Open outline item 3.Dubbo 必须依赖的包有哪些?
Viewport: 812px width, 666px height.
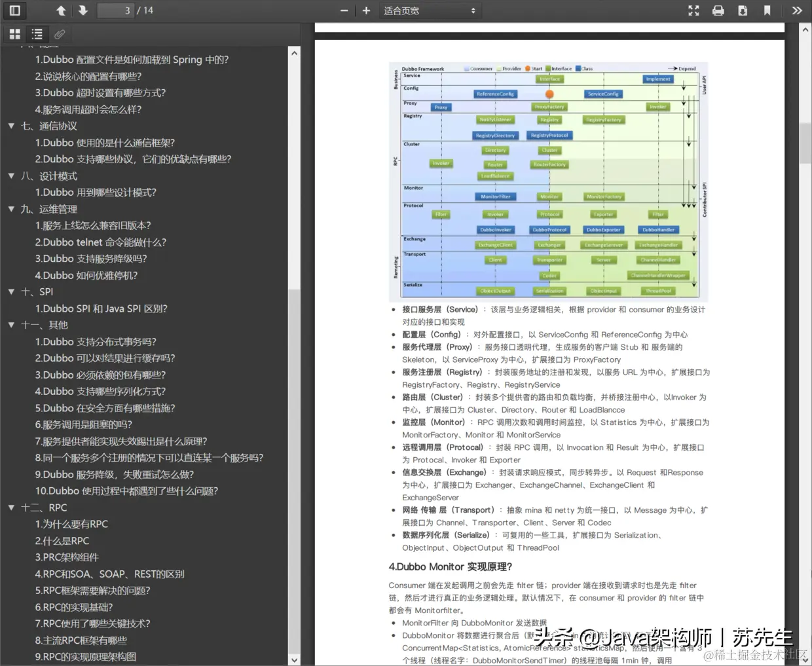[100, 375]
